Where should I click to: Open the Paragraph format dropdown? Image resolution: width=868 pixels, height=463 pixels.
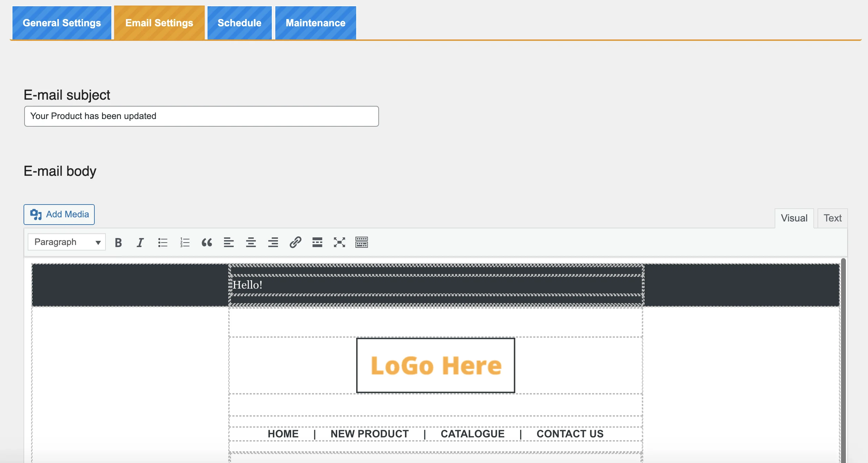point(67,242)
